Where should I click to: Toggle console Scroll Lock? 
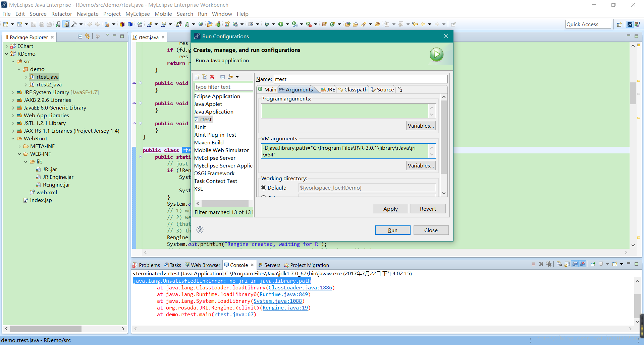click(x=567, y=264)
